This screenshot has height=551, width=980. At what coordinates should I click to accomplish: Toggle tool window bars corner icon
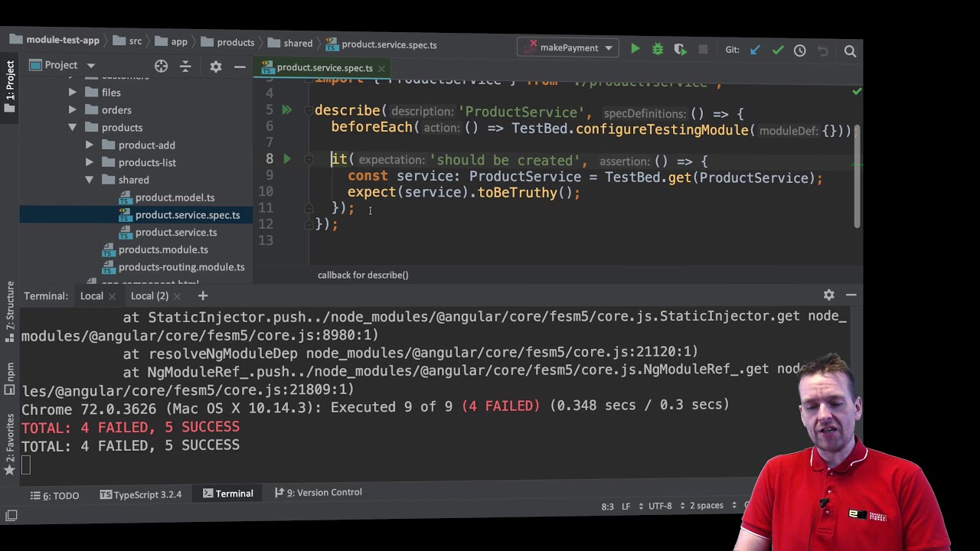[11, 516]
